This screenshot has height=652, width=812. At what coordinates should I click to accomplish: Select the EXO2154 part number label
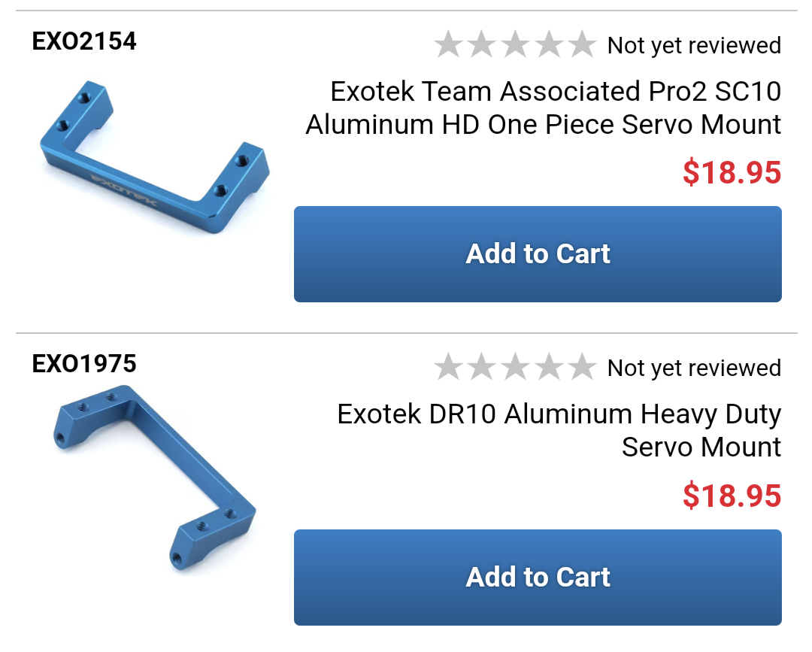tap(84, 41)
